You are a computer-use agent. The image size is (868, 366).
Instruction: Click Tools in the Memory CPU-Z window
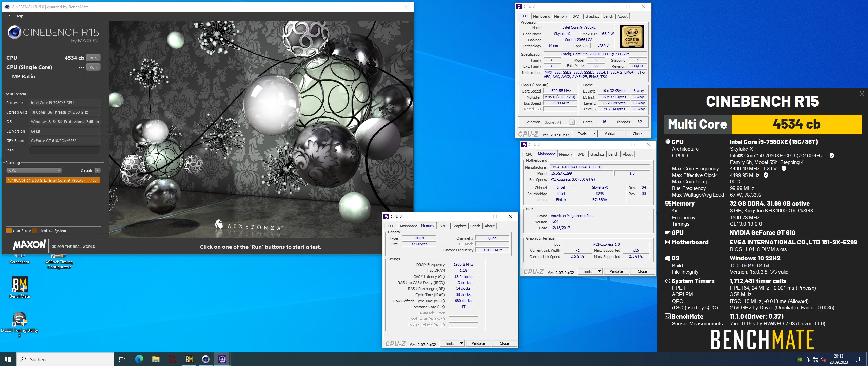(x=449, y=344)
